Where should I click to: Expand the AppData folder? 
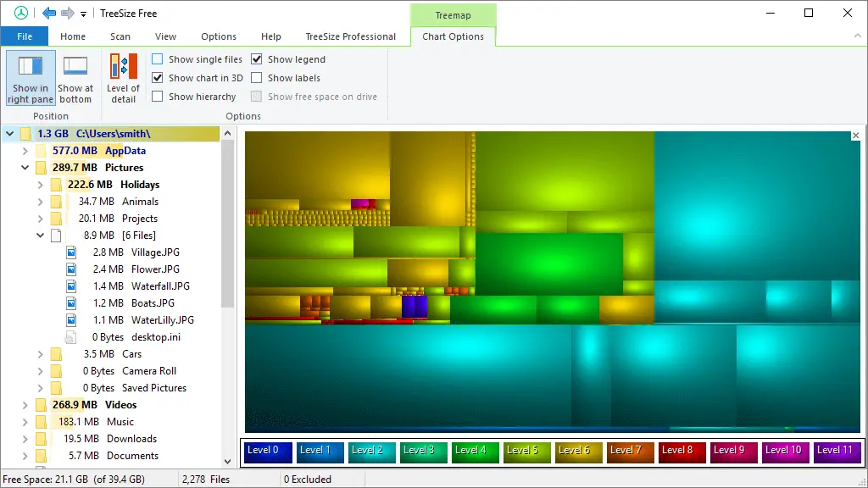[25, 151]
